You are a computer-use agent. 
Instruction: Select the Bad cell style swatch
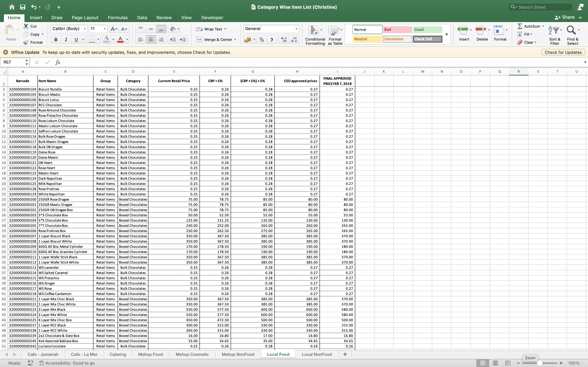[397, 30]
